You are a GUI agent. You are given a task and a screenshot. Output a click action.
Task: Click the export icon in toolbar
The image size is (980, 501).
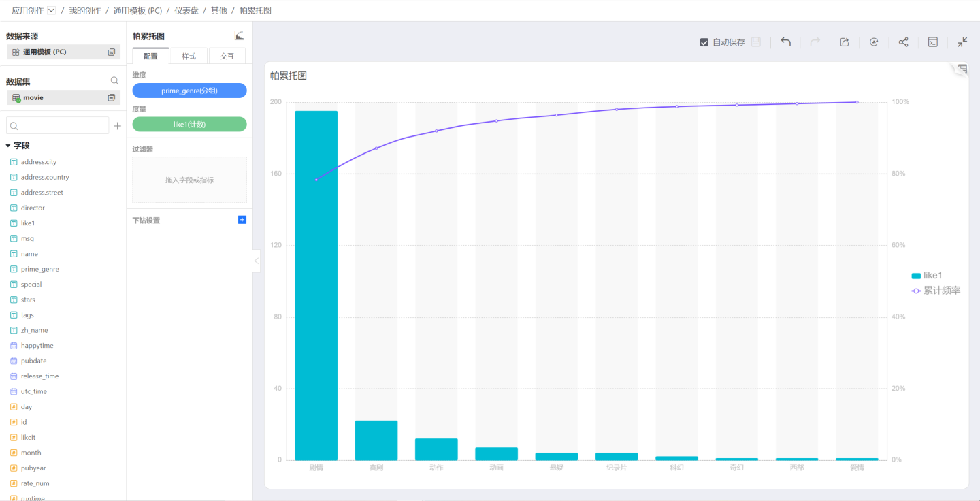[x=845, y=42]
